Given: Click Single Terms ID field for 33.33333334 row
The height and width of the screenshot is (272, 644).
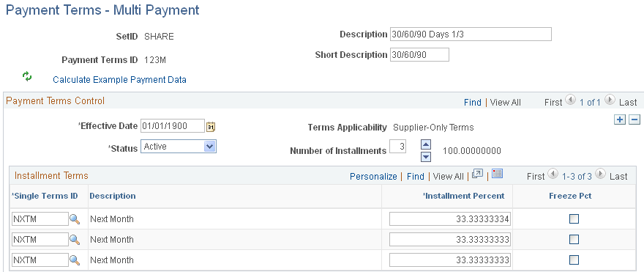Looking at the screenshot, I should coord(40,219).
